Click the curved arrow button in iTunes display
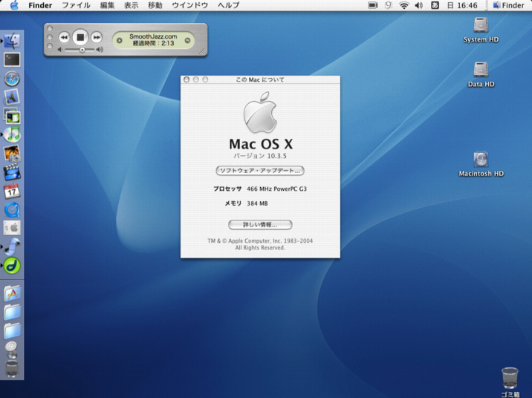Screen dimensions: 532x398 (x=187, y=40)
